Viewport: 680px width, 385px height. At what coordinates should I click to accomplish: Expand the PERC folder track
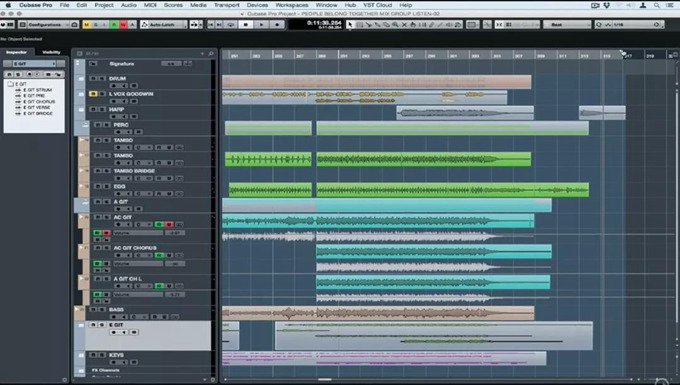85,125
